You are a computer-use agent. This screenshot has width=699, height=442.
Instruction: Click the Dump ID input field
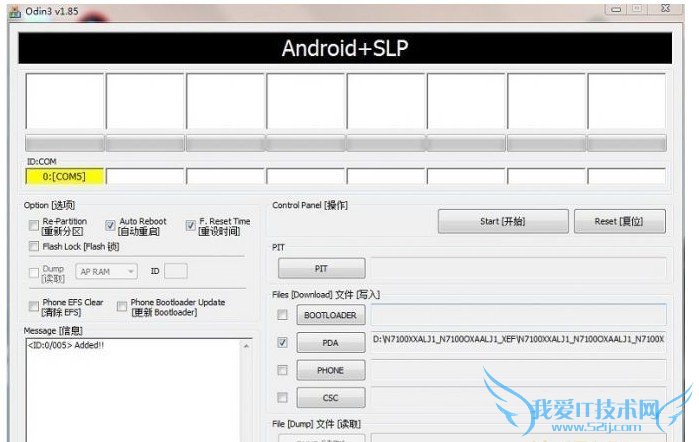(x=176, y=271)
